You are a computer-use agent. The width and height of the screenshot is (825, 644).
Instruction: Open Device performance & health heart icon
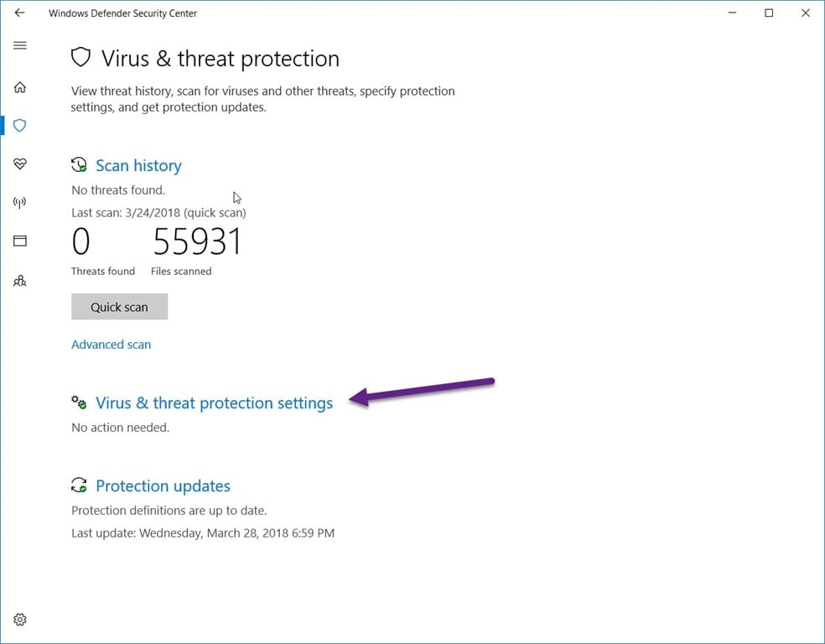point(20,164)
